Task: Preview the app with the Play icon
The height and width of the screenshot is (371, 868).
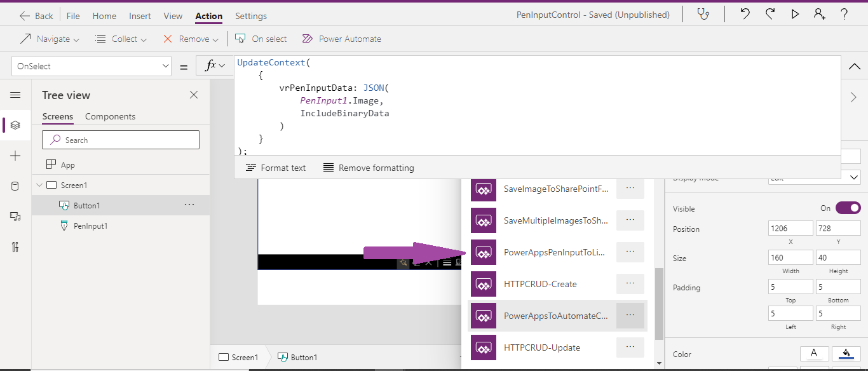Action: 795,14
